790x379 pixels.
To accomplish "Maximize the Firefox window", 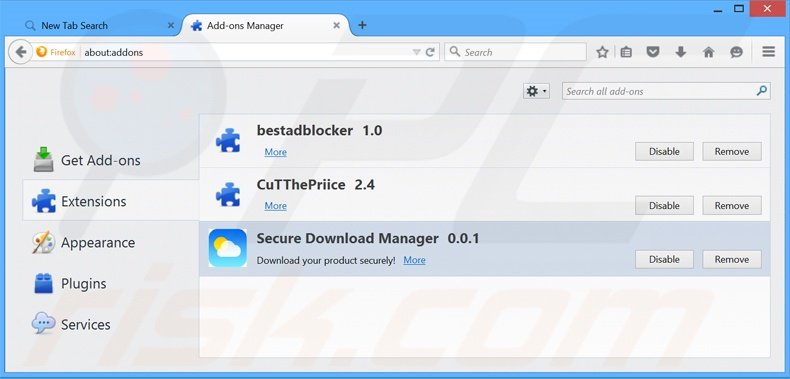I will [x=739, y=8].
